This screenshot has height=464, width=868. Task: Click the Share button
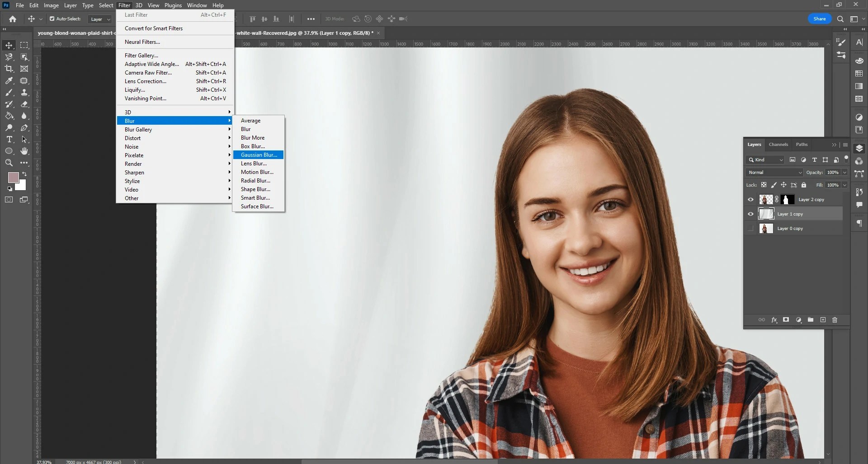point(820,19)
